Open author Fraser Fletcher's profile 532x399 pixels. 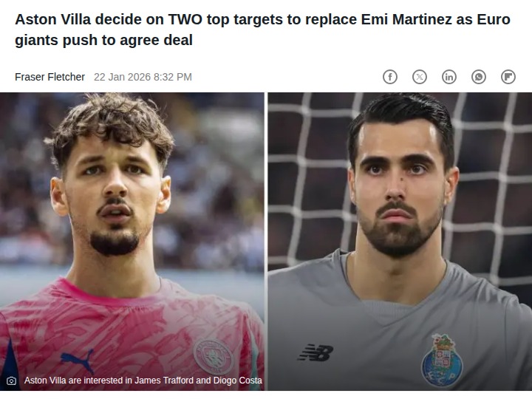pos(50,77)
